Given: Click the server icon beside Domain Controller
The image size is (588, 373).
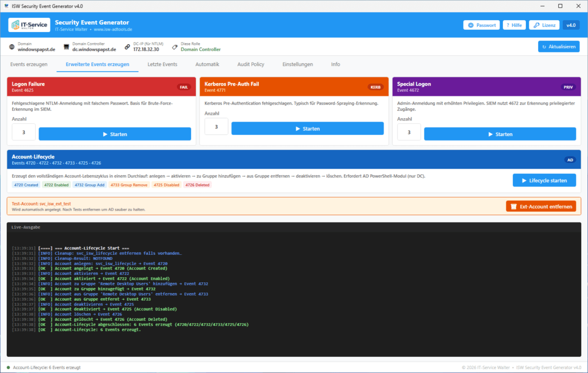Looking at the screenshot, I should click(x=67, y=47).
